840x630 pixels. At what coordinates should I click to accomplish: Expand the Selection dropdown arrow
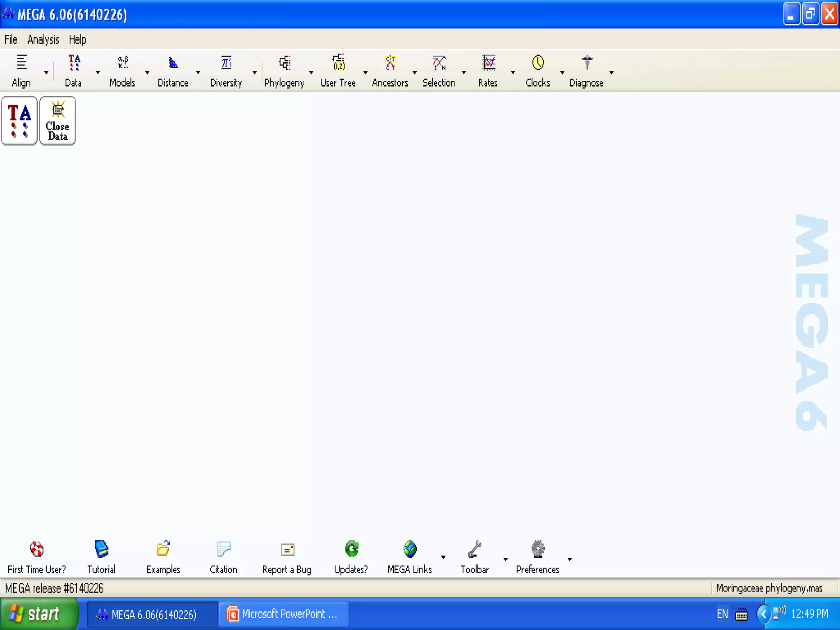464,73
